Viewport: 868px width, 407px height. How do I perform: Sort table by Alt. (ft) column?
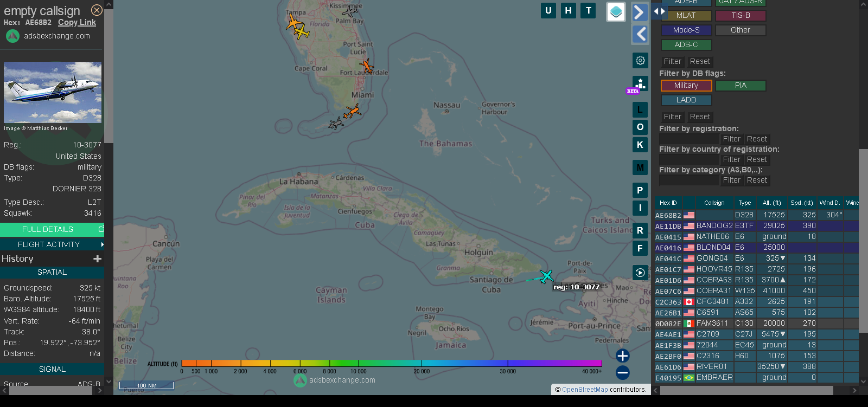coord(771,203)
